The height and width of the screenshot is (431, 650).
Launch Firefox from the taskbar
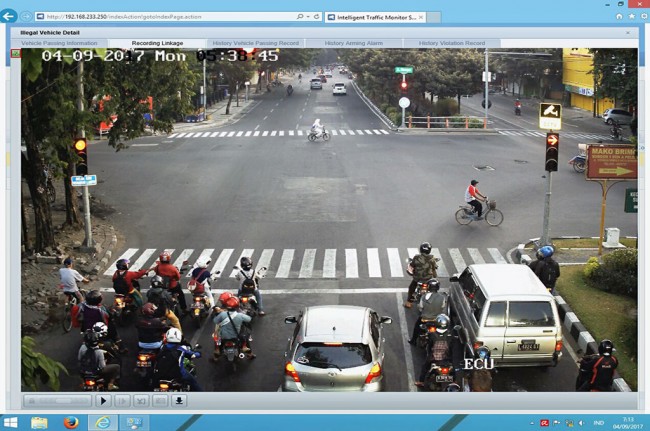[x=71, y=422]
